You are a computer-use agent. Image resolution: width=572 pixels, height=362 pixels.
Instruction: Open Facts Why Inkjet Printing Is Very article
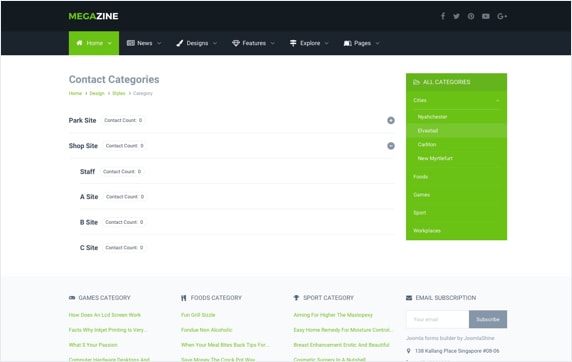pos(108,330)
